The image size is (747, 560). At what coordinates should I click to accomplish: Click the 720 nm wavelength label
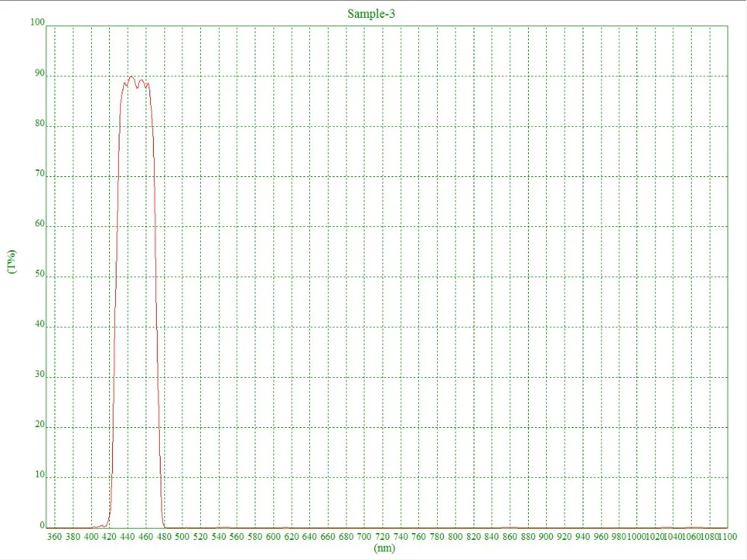382,537
